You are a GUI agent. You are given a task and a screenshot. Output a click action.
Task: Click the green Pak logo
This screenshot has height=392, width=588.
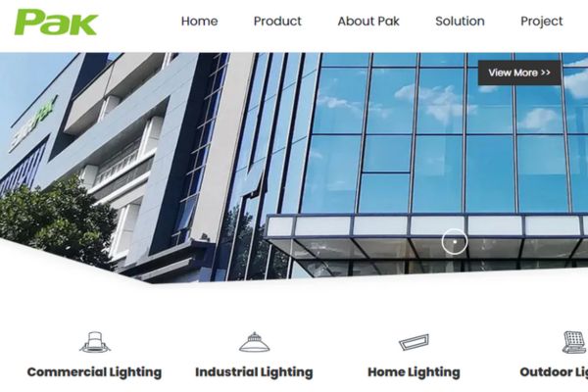pyautogui.click(x=56, y=23)
